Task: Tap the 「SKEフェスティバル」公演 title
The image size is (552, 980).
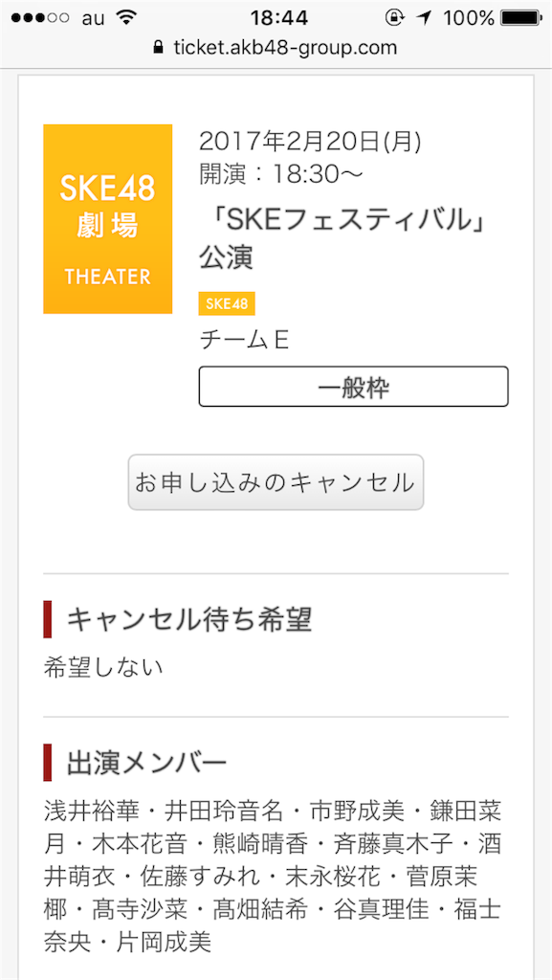Action: 342,236
